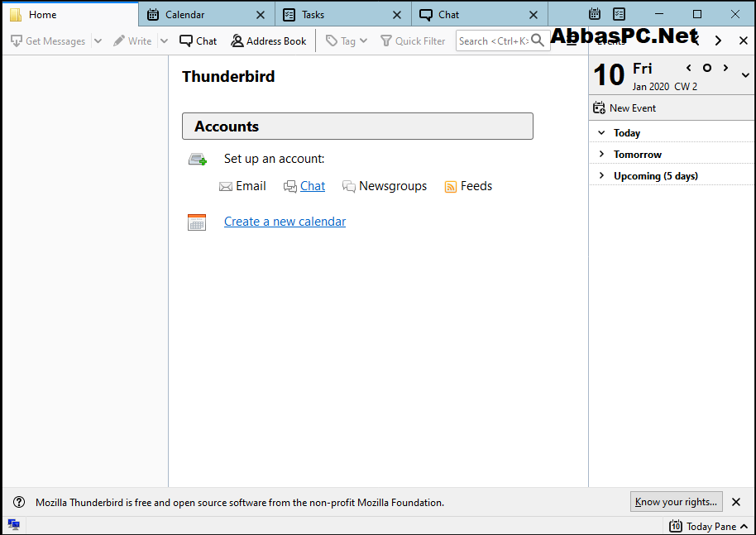Click Create a new calendar link

click(x=285, y=222)
